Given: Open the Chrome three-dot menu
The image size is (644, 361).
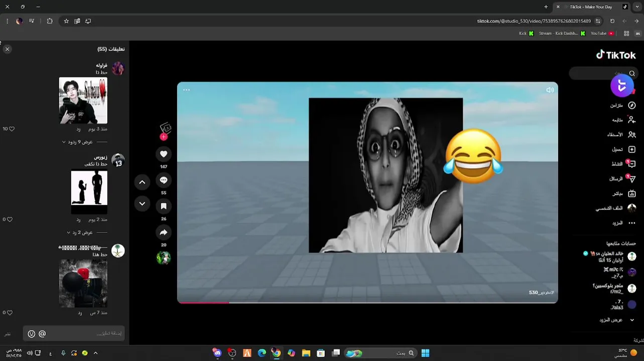Looking at the screenshot, I should (x=7, y=21).
